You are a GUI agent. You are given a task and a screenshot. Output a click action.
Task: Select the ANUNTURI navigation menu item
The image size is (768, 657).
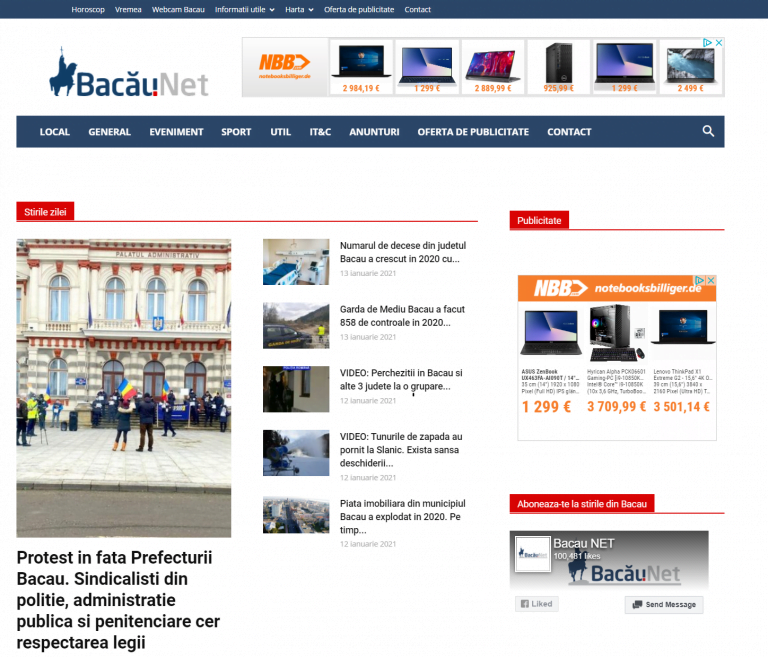pos(374,132)
